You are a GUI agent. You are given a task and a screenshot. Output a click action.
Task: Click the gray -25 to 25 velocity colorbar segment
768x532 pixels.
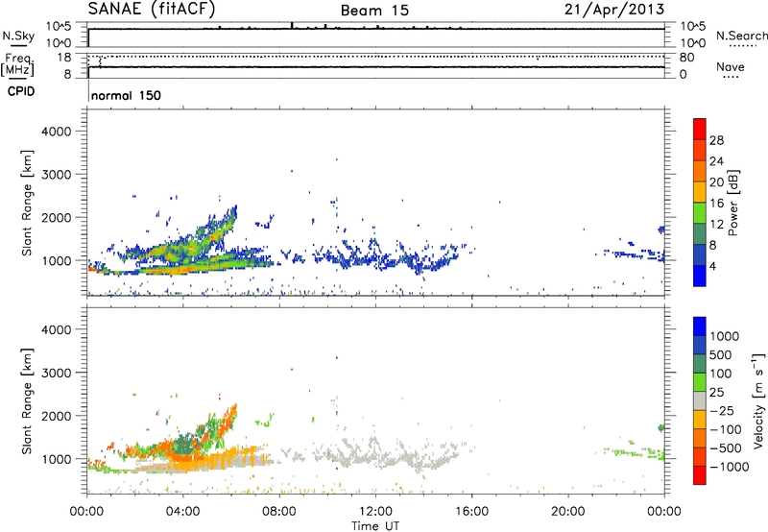700,400
